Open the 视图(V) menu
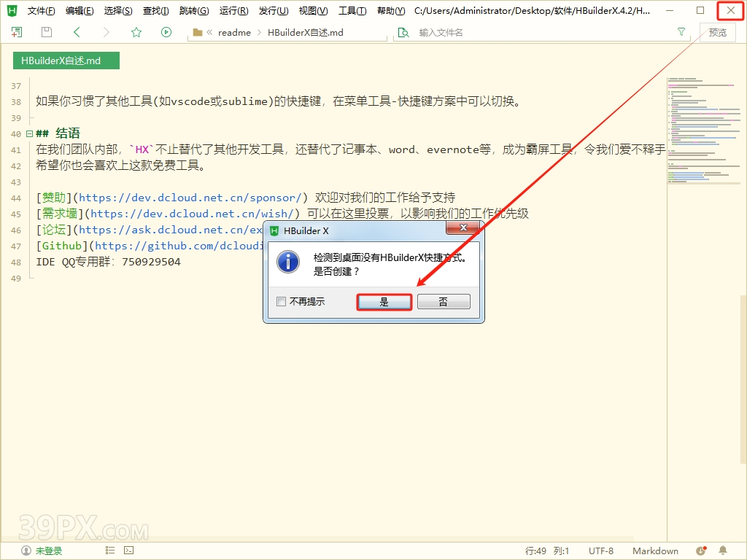Screen dimensions: 747x560 tap(313, 10)
